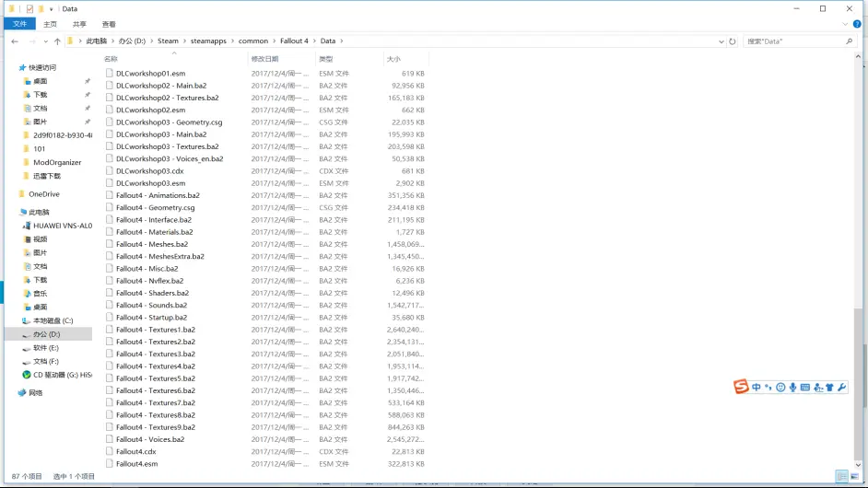
Task: Switch to large icons view
Action: click(x=854, y=476)
